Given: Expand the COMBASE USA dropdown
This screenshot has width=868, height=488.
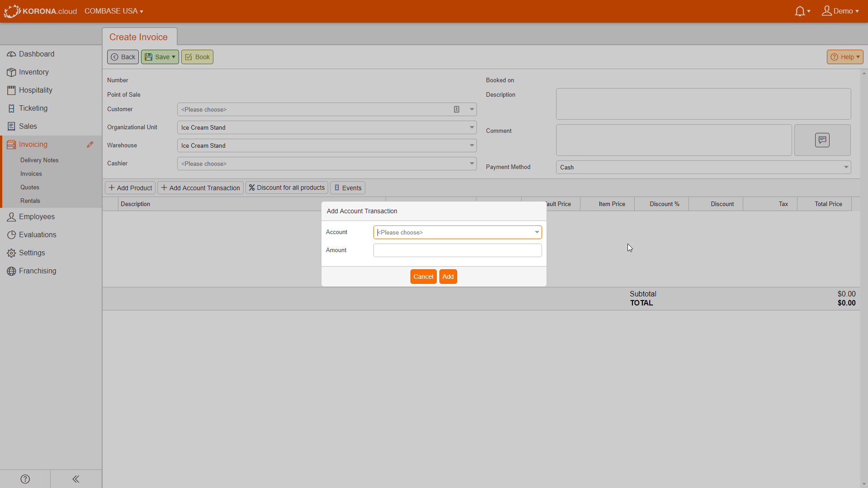Looking at the screenshot, I should [x=114, y=11].
